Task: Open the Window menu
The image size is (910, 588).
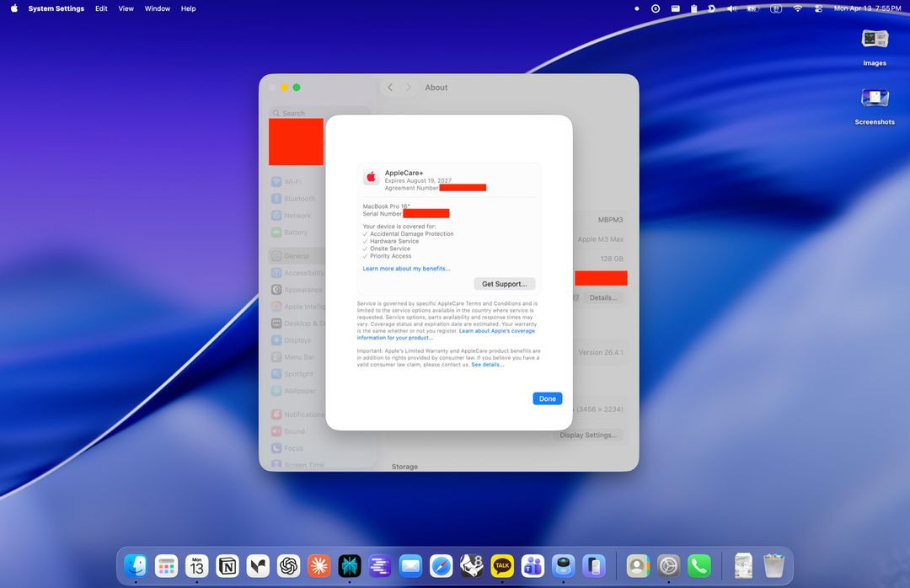Action: pos(158,8)
